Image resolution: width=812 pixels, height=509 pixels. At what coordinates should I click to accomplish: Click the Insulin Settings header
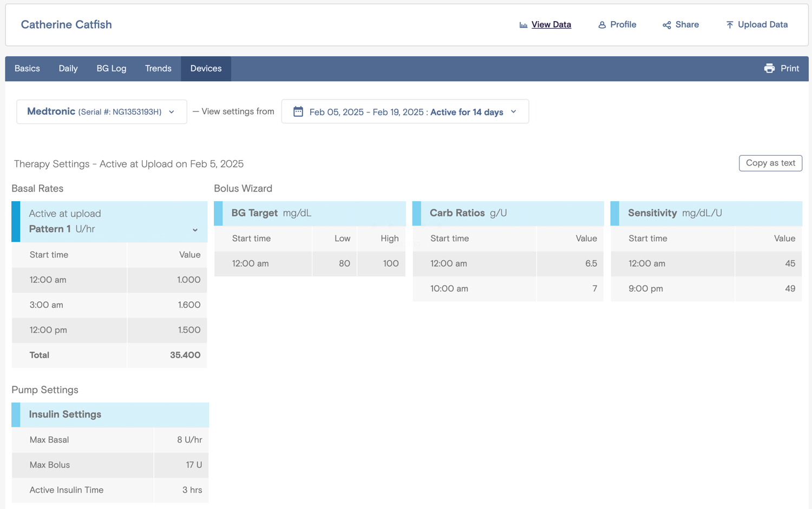(x=110, y=414)
